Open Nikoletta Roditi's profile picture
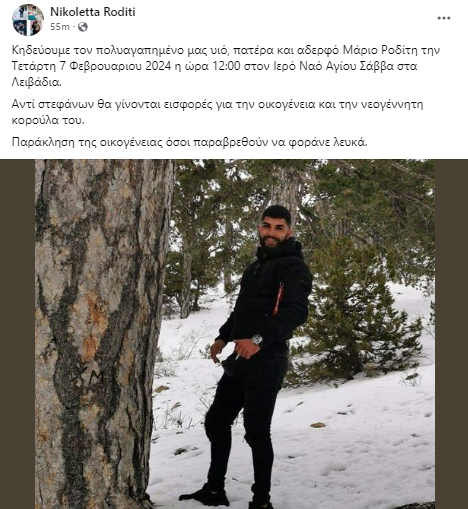This screenshot has height=509, width=468. coord(28,20)
